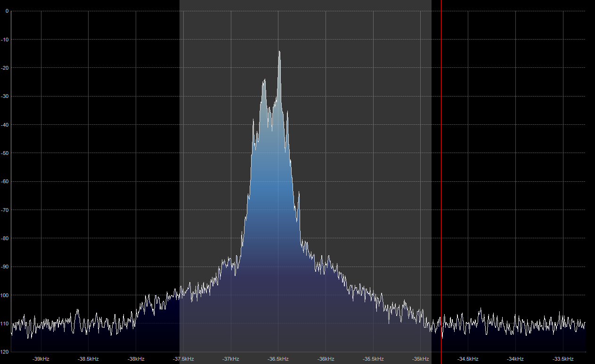595x364 pixels.
Task: Click the -36.5kHz frequency axis label
Action: 278,359
